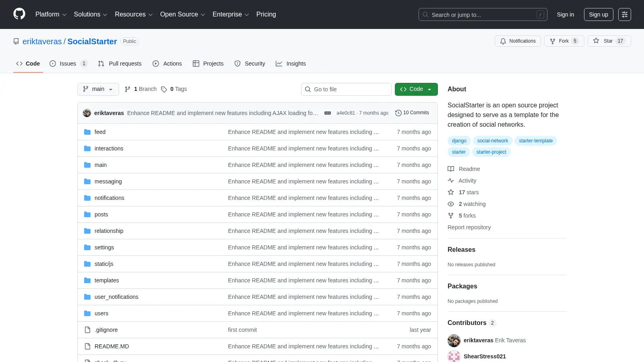Focus the Search or jump to field
The height and width of the screenshot is (362, 644).
point(483,14)
